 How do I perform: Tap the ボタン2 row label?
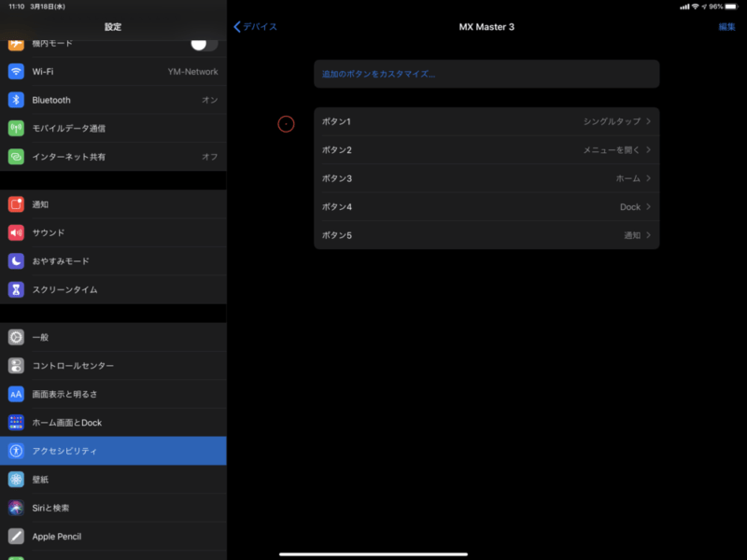337,150
